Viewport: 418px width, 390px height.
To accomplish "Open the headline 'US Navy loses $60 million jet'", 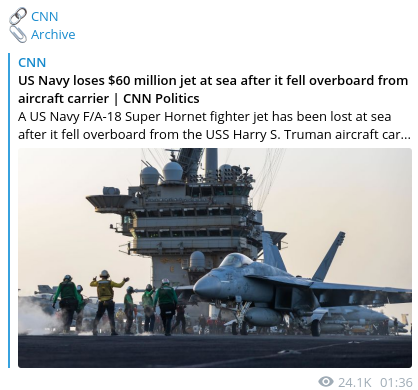I will [213, 89].
